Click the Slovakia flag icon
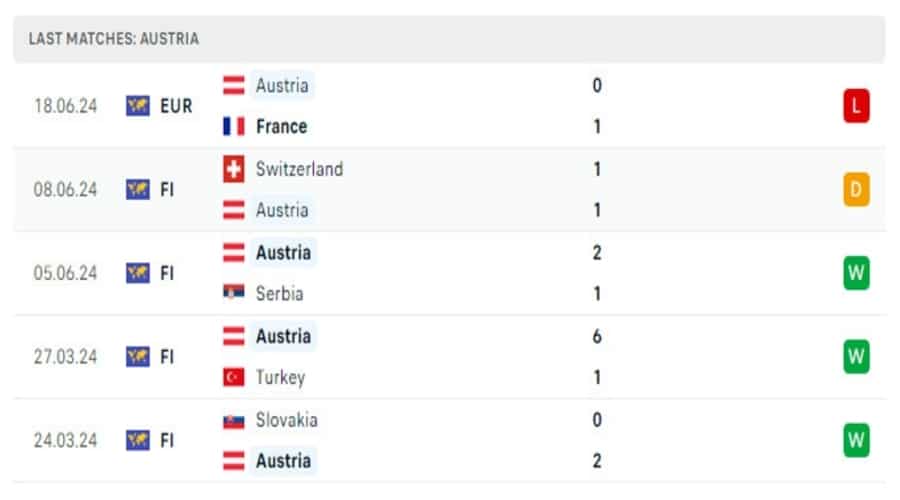The height and width of the screenshot is (500, 900). (x=234, y=420)
